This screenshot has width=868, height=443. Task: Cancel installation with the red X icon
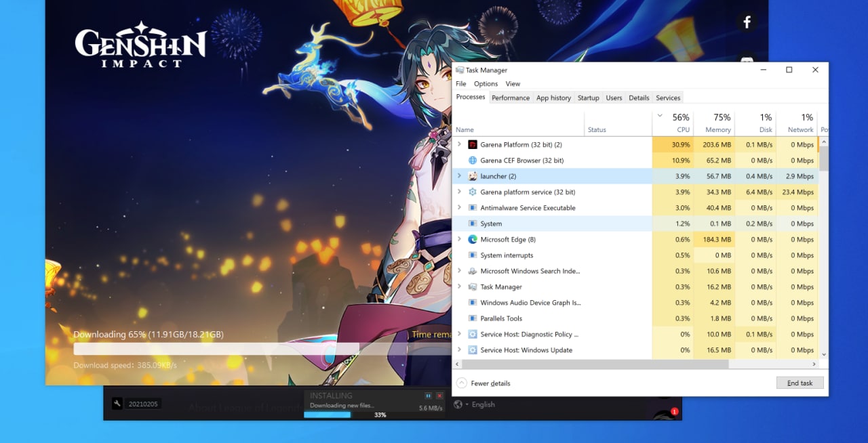point(439,396)
